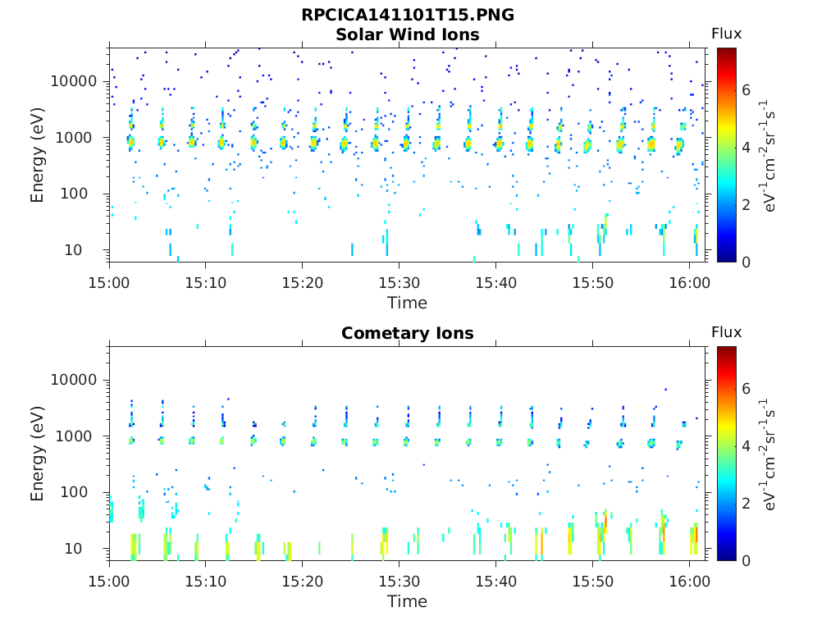
Task: Select the top Flux colorbar
Action: click(x=727, y=155)
